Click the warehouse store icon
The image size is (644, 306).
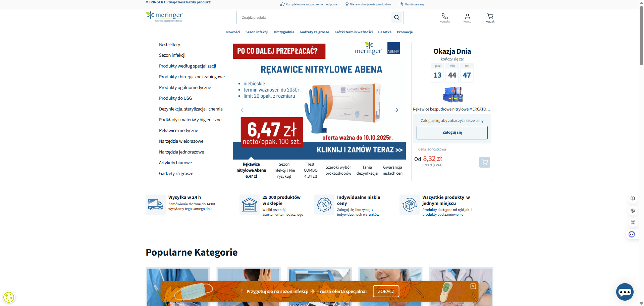pyautogui.click(x=250, y=205)
